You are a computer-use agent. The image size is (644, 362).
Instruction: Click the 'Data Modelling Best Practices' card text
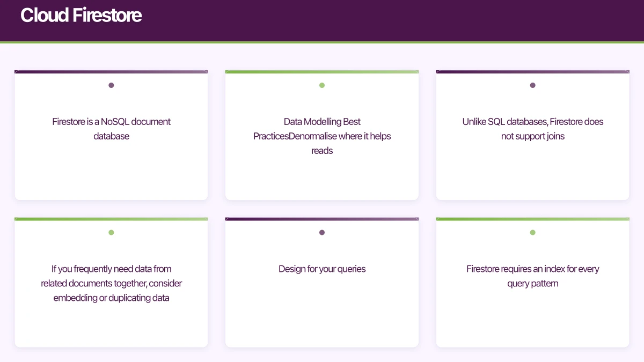tap(322, 136)
